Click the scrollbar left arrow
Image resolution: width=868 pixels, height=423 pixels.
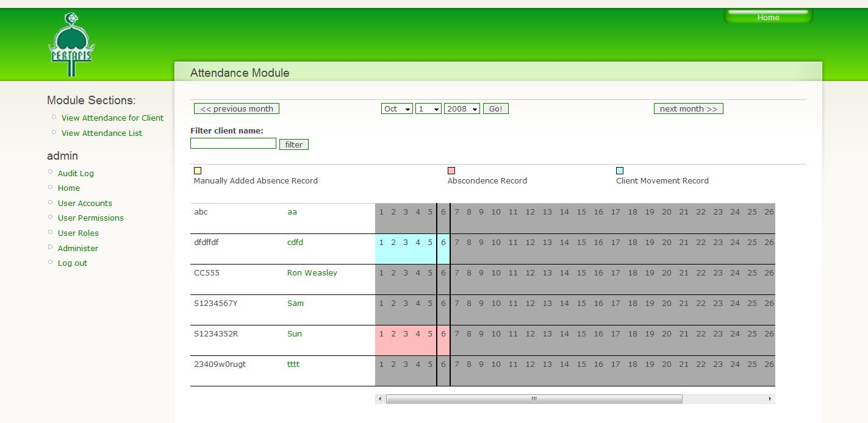pyautogui.click(x=380, y=399)
